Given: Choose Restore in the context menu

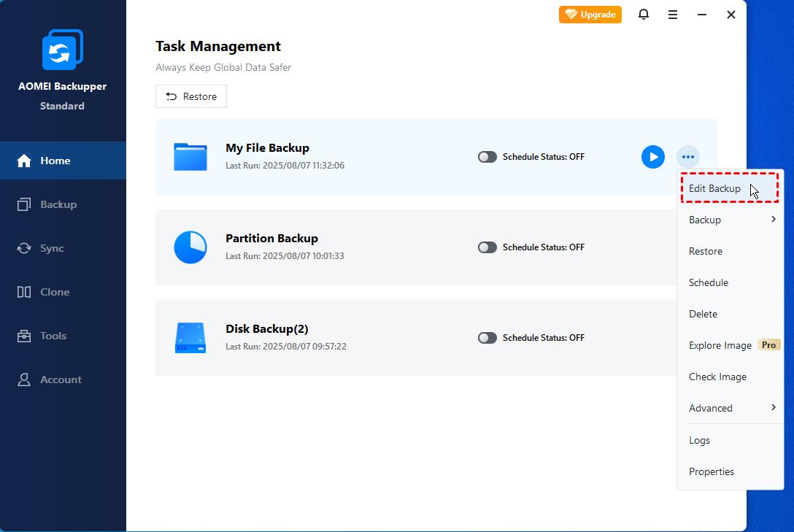Looking at the screenshot, I should coord(730,251).
